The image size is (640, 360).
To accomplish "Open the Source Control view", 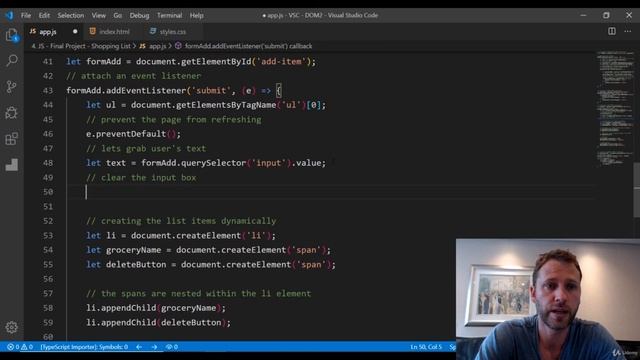I will (x=11, y=87).
